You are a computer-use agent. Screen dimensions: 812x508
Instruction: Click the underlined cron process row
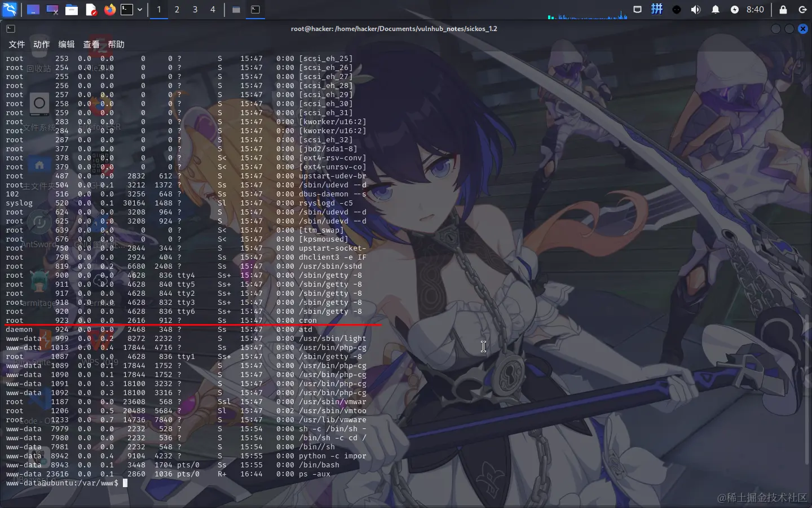(x=161, y=321)
